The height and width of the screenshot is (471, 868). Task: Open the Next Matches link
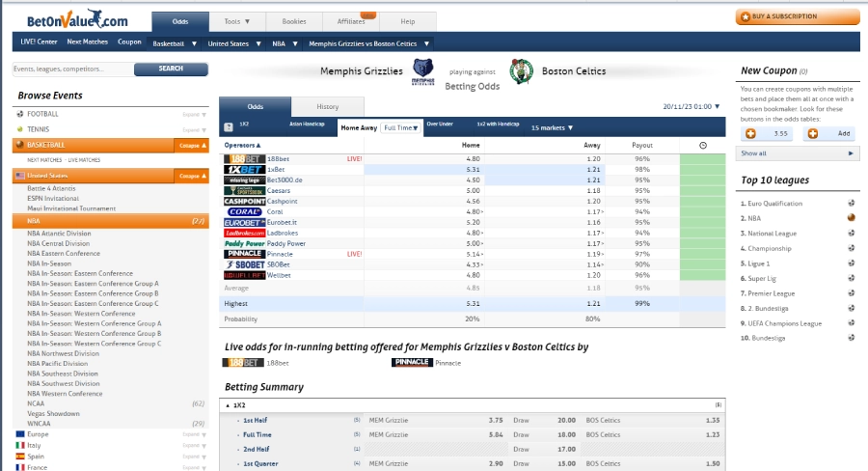pyautogui.click(x=88, y=42)
